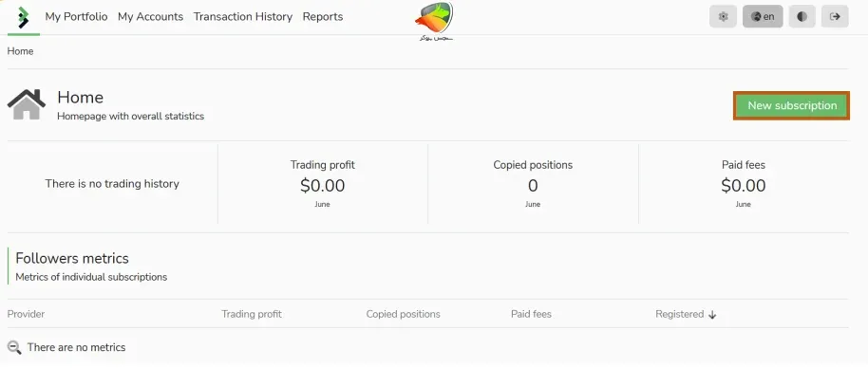The width and height of the screenshot is (868, 368).
Task: Open settings via the gear icon
Action: click(x=723, y=16)
